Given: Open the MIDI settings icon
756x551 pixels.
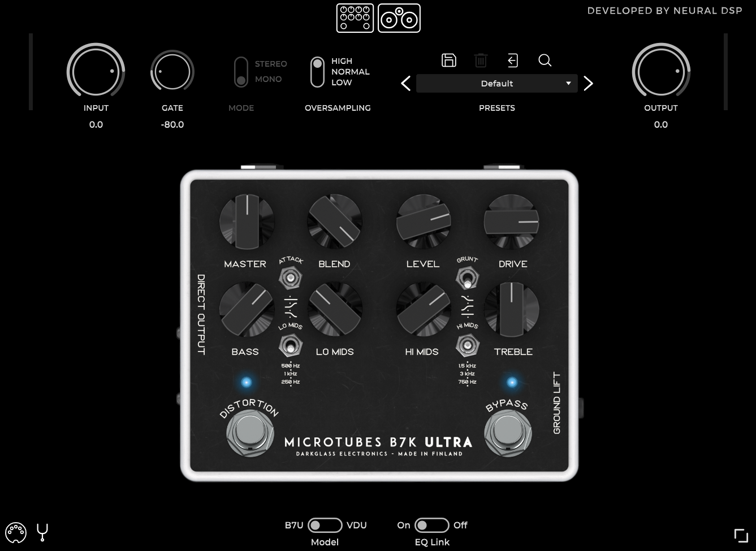Looking at the screenshot, I should tap(16, 532).
